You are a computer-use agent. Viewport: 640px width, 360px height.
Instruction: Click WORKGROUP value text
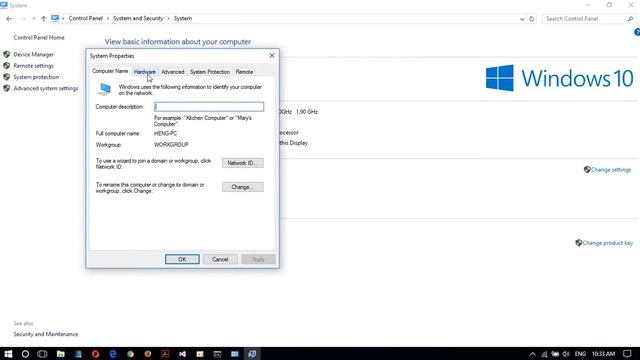point(171,145)
